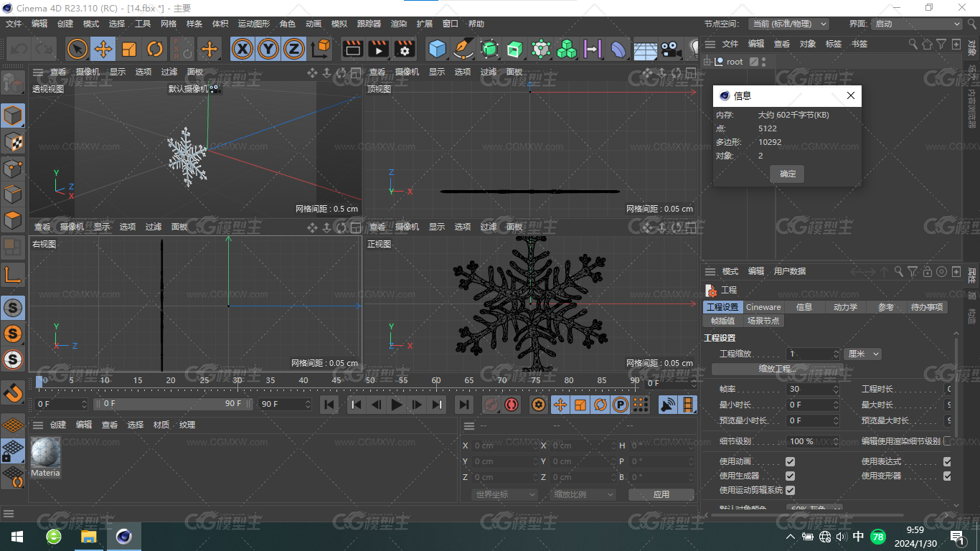Open the 厘米 unit dropdown

click(863, 354)
